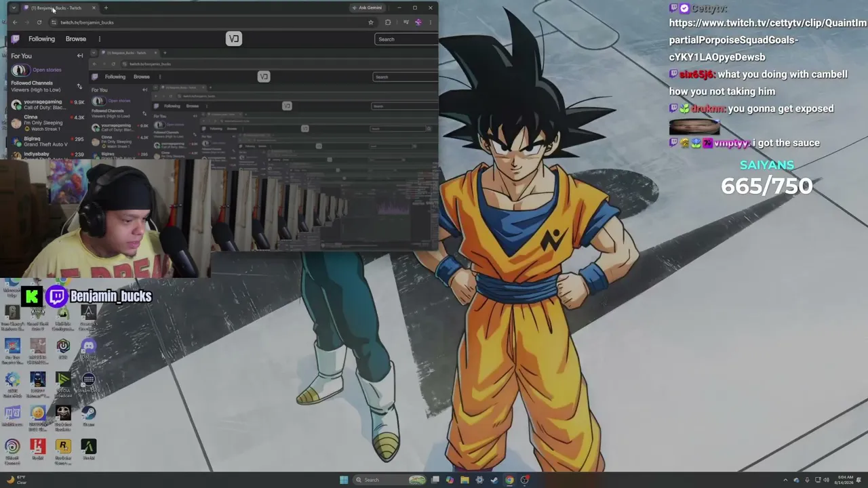Open the Steam desktop shortcut
Viewport: 868px width, 488px height.
coord(88,415)
